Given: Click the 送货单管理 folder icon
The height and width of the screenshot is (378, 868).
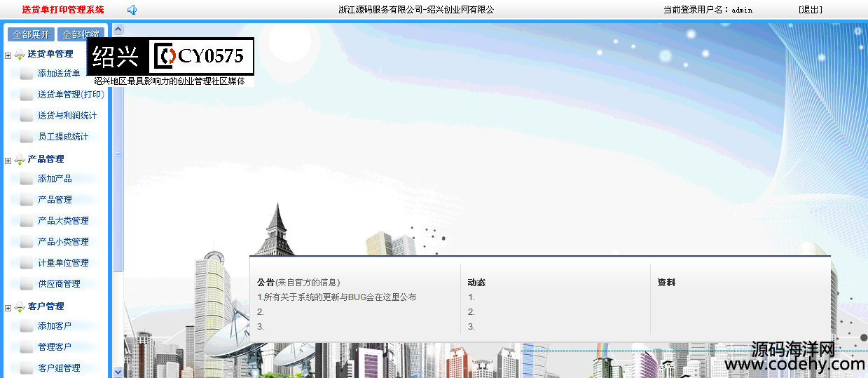Looking at the screenshot, I should coord(20,55).
